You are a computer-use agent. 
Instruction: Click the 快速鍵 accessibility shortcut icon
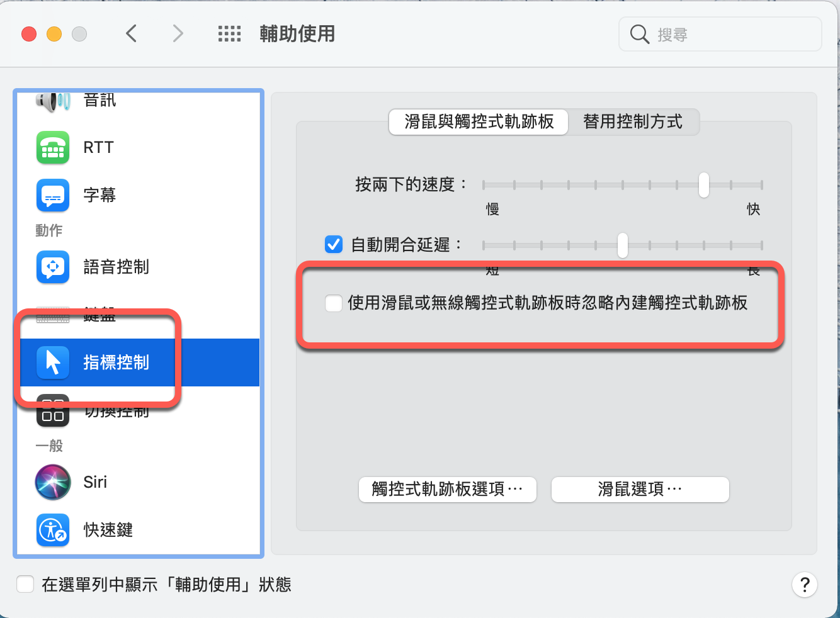(53, 530)
